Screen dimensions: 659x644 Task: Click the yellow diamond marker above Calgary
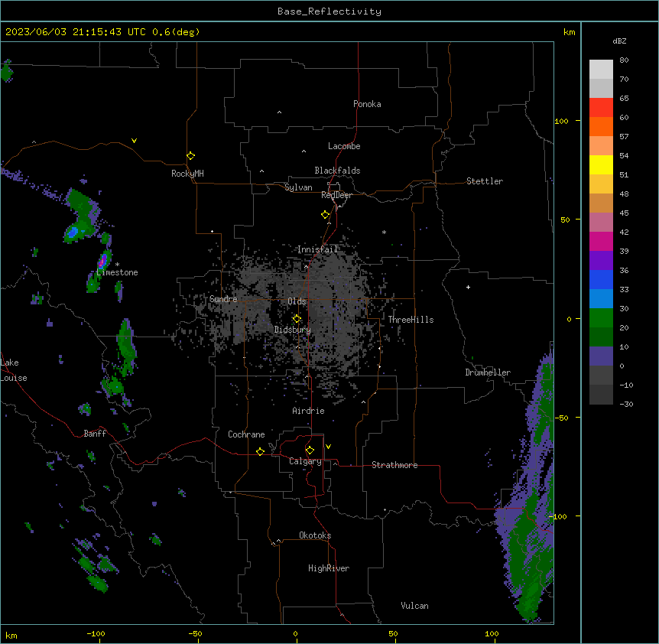(x=310, y=450)
